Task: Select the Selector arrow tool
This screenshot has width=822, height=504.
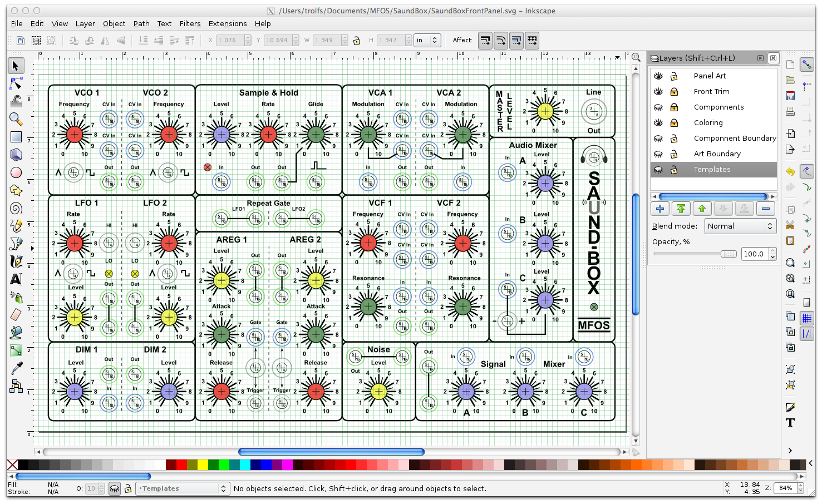Action: pyautogui.click(x=16, y=66)
